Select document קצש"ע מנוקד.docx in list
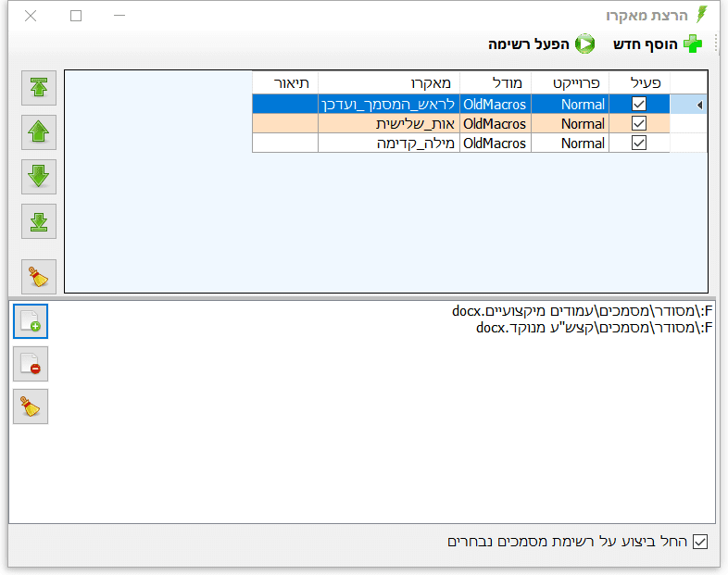 tap(595, 328)
